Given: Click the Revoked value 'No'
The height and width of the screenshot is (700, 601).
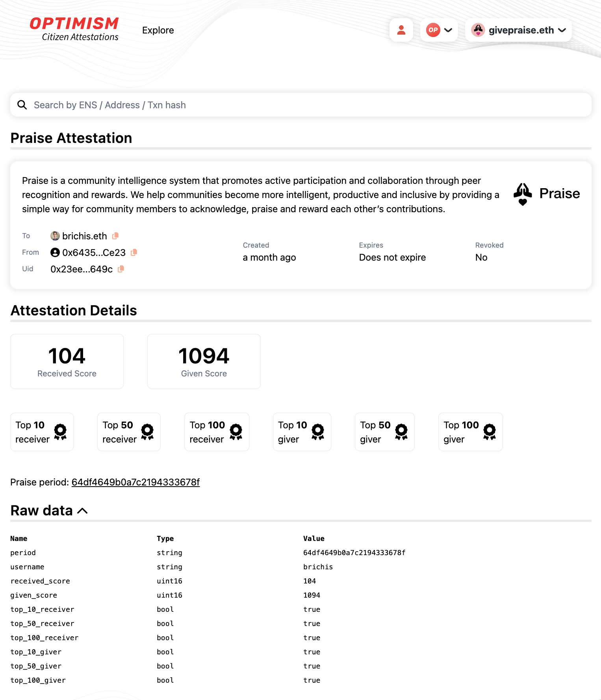Looking at the screenshot, I should 481,257.
